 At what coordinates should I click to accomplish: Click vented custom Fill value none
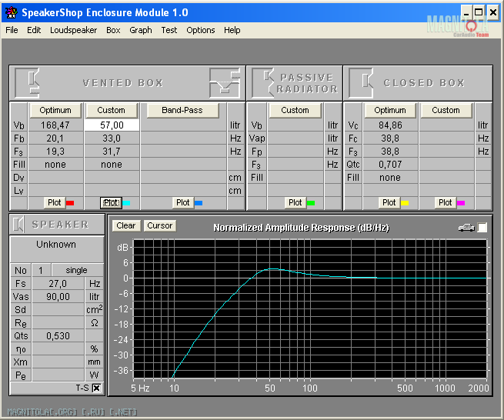coord(112,165)
